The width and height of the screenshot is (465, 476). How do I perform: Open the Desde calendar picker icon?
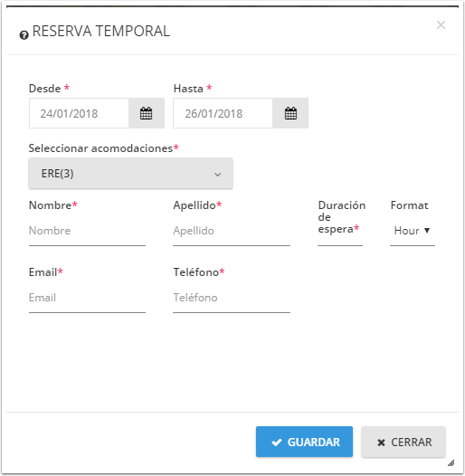click(147, 113)
